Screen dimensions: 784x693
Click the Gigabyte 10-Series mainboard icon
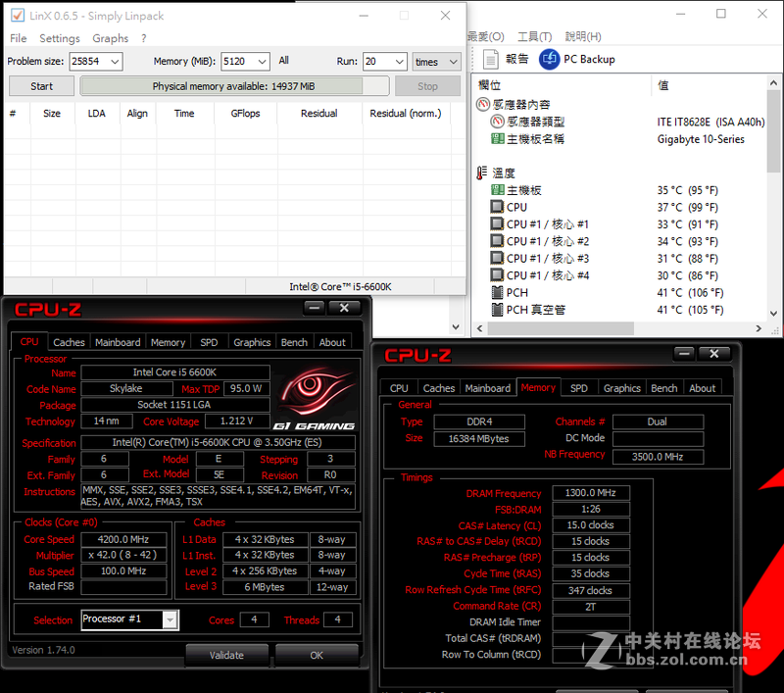(498, 140)
